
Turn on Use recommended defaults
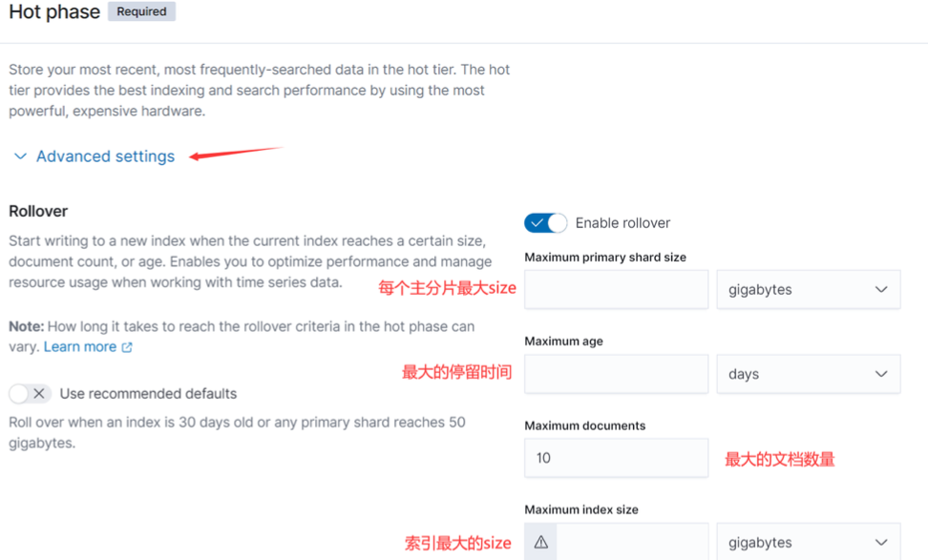point(31,393)
